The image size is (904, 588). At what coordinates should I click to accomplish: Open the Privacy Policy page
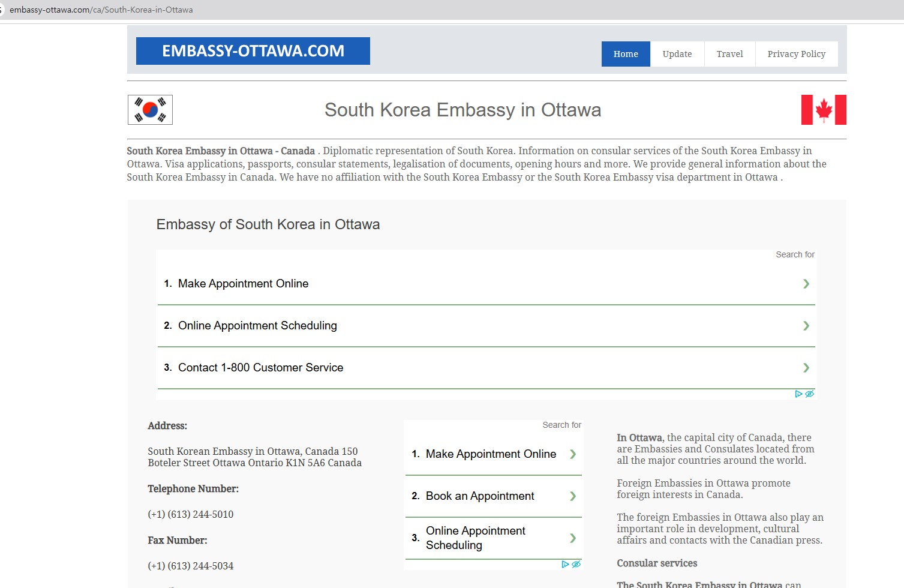pyautogui.click(x=796, y=54)
